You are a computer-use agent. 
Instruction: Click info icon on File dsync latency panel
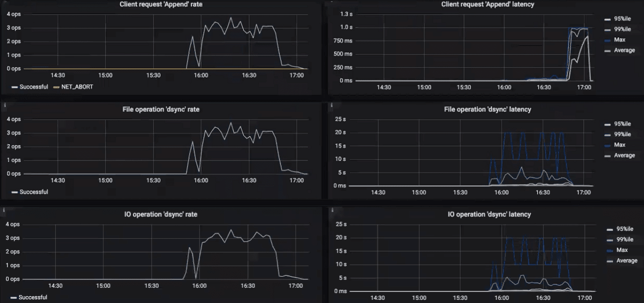(x=332, y=105)
